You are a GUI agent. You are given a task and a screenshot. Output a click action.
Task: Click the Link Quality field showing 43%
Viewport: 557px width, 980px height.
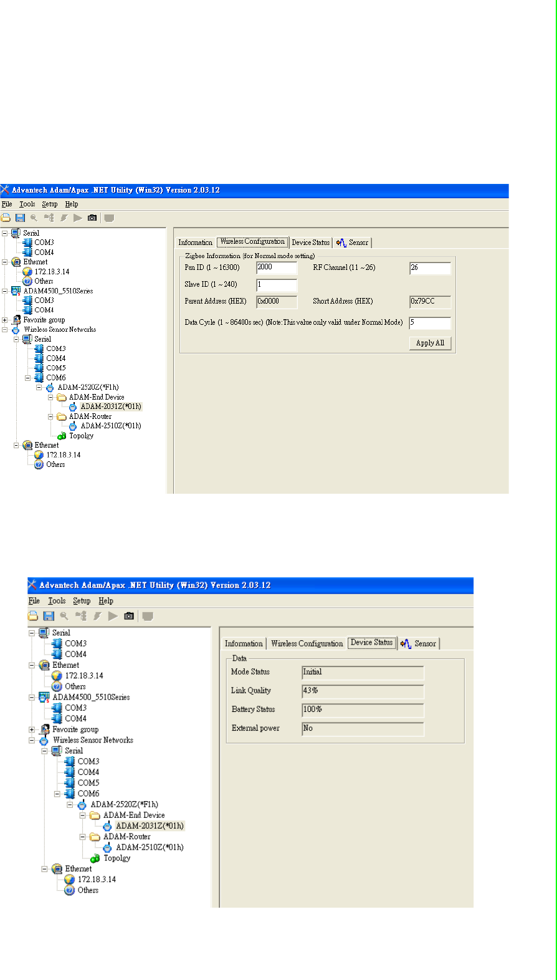click(x=363, y=691)
